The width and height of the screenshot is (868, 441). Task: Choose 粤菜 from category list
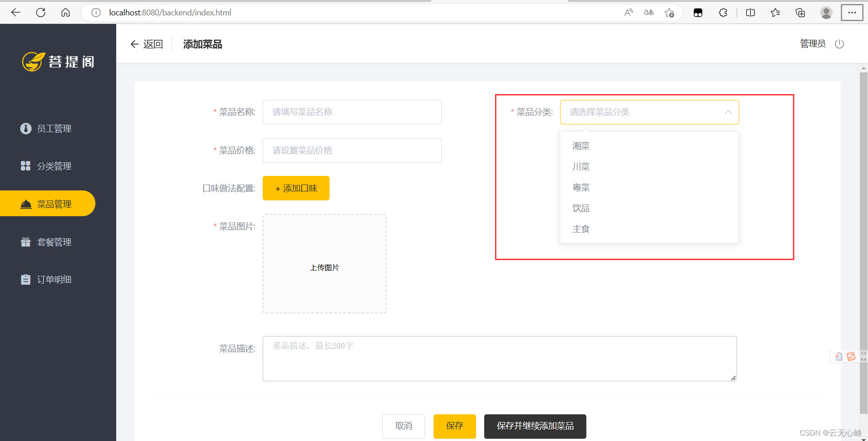click(649, 188)
